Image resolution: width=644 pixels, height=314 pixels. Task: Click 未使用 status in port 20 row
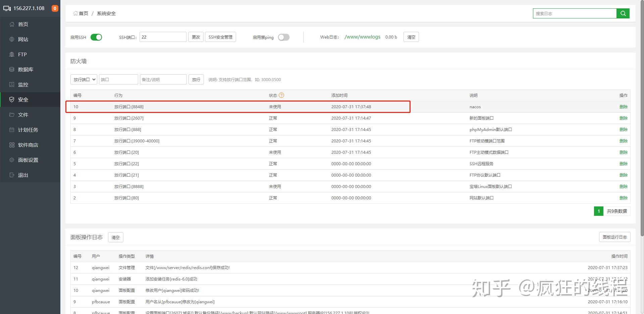pos(275,152)
